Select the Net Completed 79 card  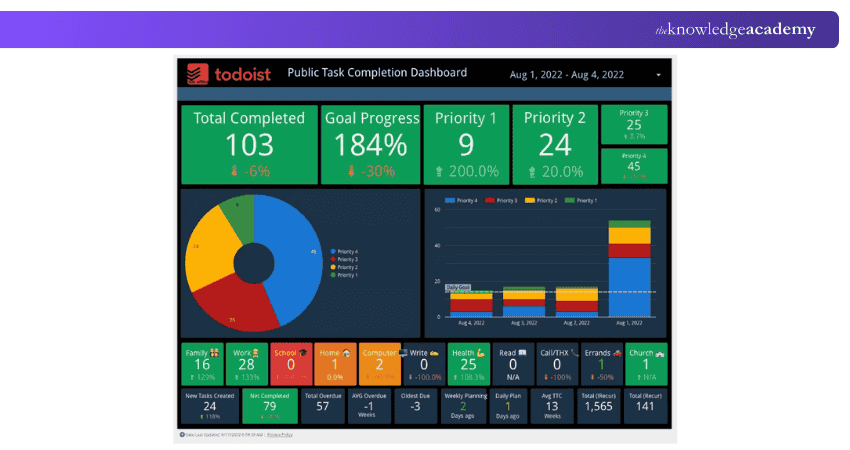click(x=269, y=406)
